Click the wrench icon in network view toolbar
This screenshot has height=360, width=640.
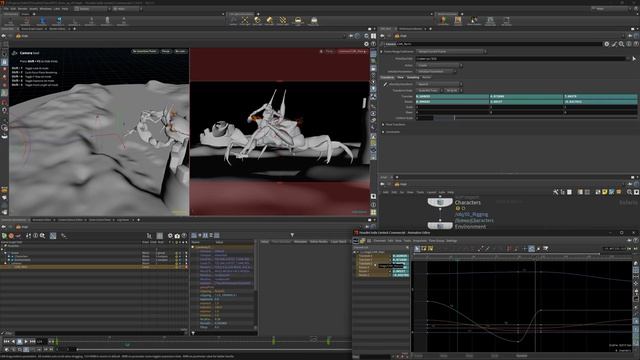(556, 192)
